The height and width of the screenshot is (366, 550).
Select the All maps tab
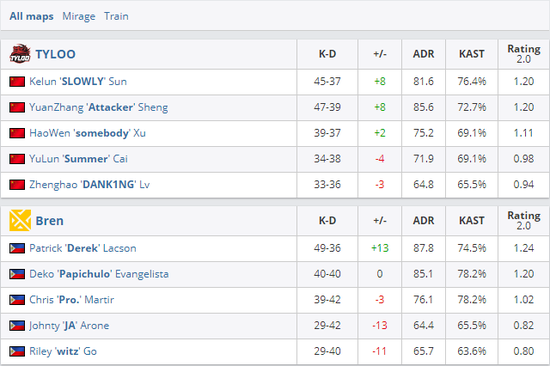pos(32,16)
